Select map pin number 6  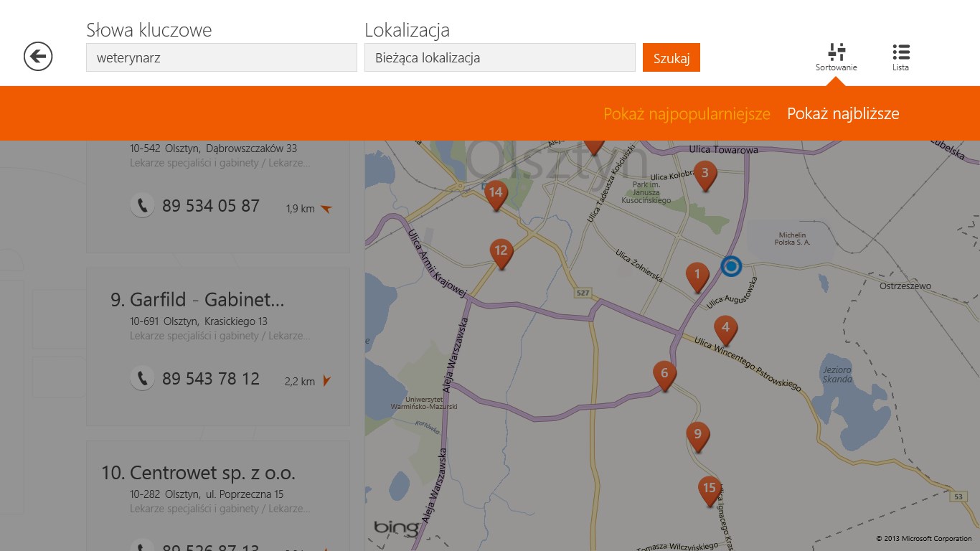tap(664, 373)
